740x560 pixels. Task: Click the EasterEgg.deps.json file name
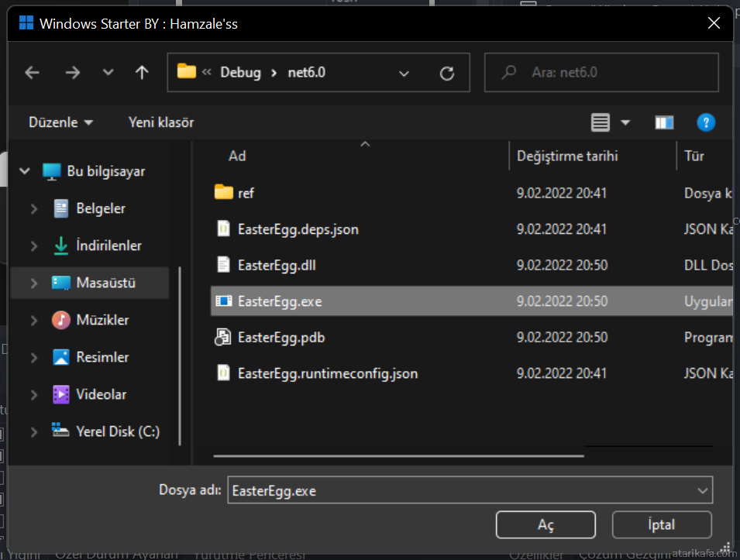click(298, 230)
